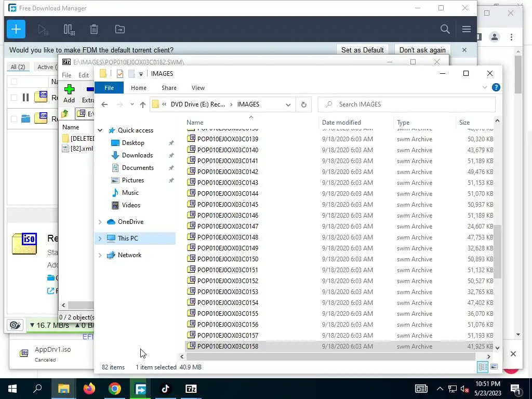Open the View ribbon tab
The image size is (532, 399).
click(x=198, y=88)
